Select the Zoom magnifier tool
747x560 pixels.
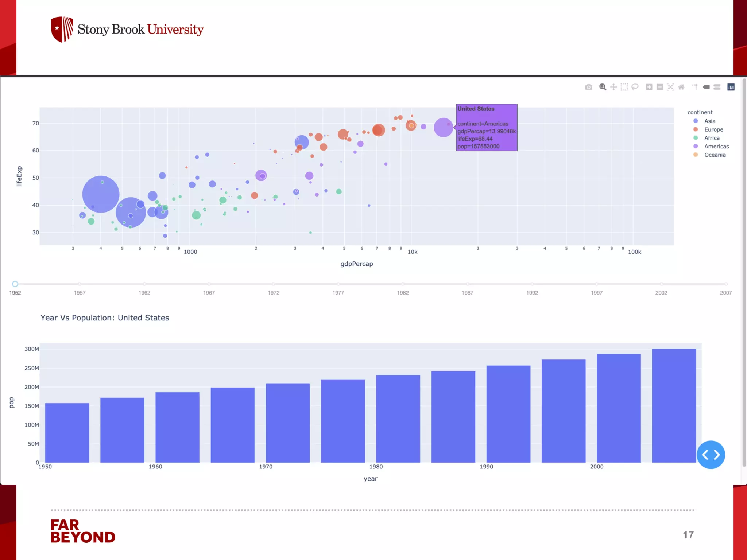603,87
